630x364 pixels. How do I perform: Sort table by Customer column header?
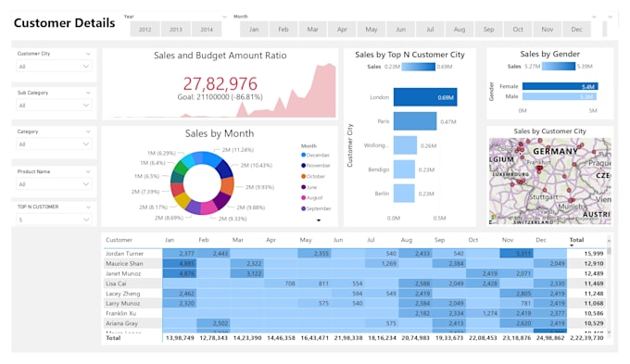click(x=119, y=240)
